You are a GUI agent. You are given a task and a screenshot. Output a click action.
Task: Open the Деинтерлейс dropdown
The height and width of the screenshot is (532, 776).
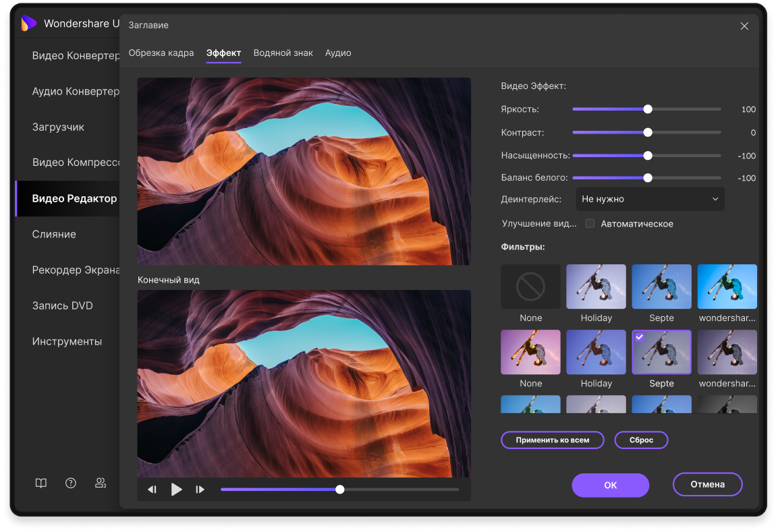click(650, 200)
